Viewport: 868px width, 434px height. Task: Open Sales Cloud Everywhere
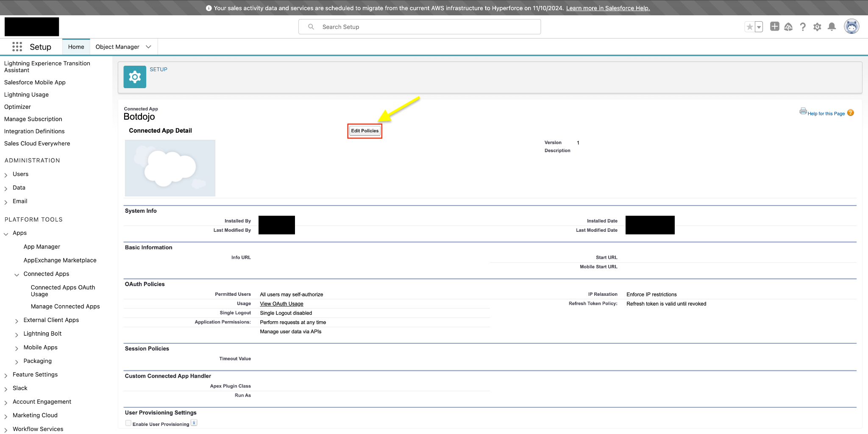pos(37,144)
